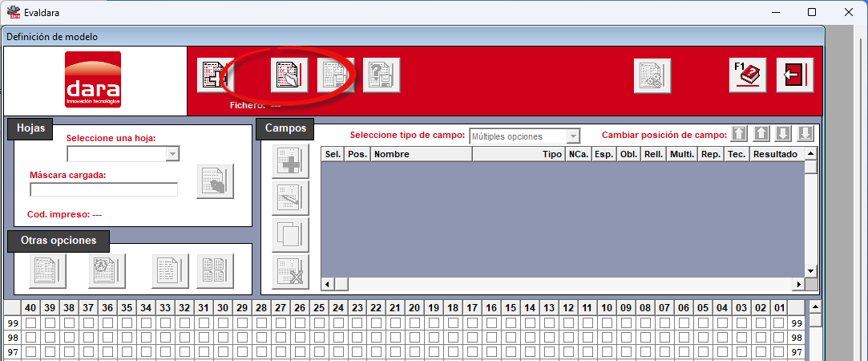The image size is (868, 361).
Task: Click the save-as icon with question mark
Action: tap(382, 75)
